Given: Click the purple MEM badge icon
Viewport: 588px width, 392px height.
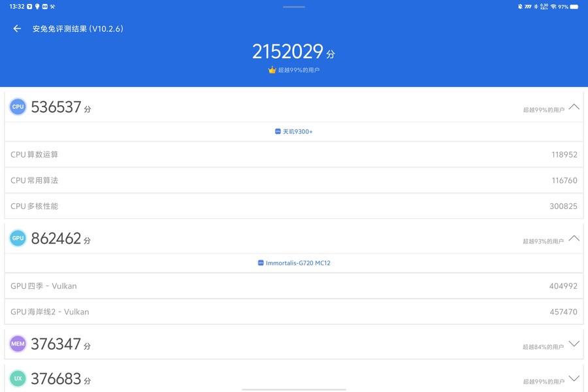Looking at the screenshot, I should (18, 344).
